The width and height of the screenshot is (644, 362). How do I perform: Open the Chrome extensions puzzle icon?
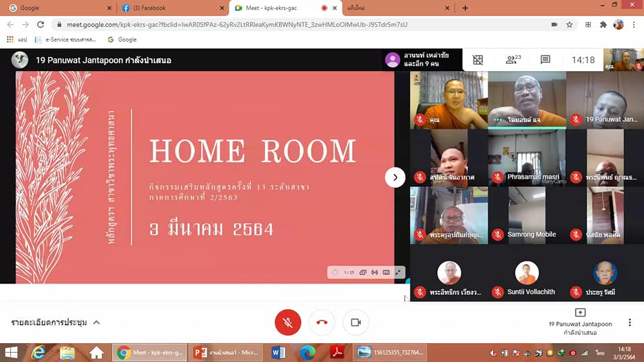pyautogui.click(x=603, y=25)
